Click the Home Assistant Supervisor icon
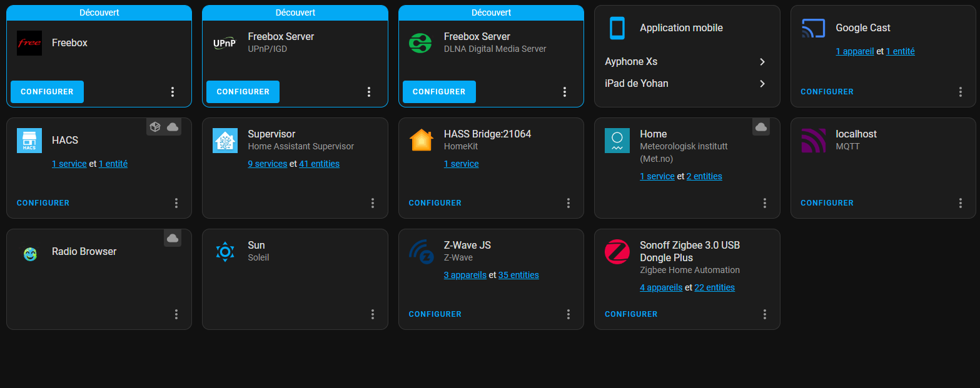The width and height of the screenshot is (980, 388). click(x=225, y=141)
